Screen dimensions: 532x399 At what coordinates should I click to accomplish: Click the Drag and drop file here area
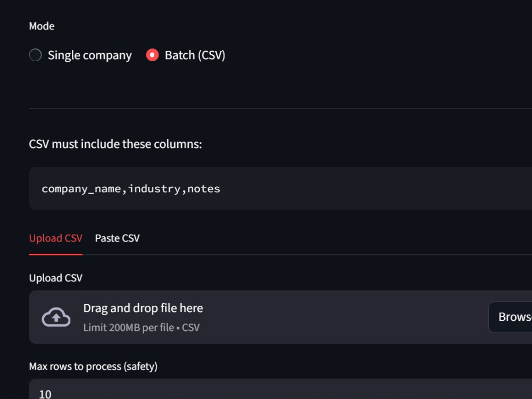coord(280,317)
